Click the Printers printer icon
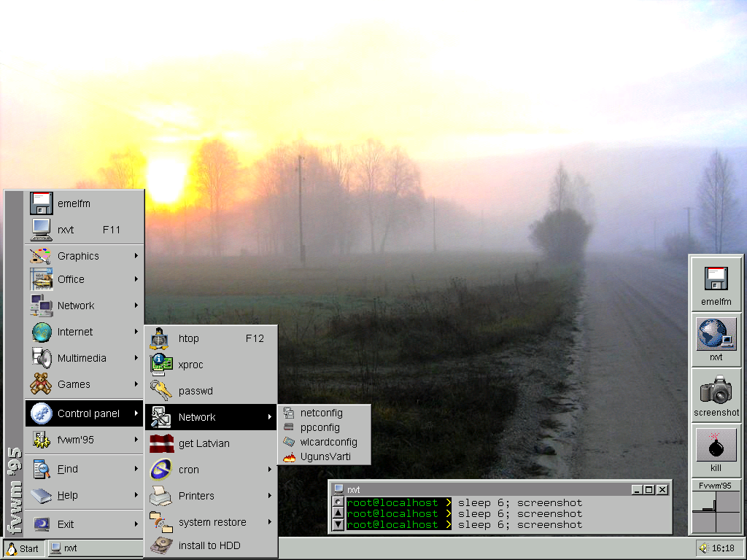The height and width of the screenshot is (560, 747). (160, 496)
